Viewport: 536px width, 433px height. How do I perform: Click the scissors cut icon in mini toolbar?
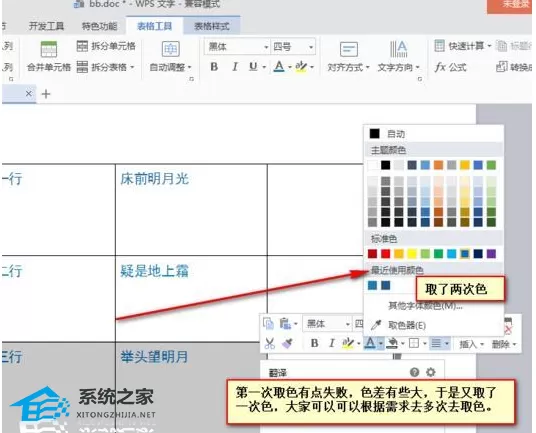point(269,343)
